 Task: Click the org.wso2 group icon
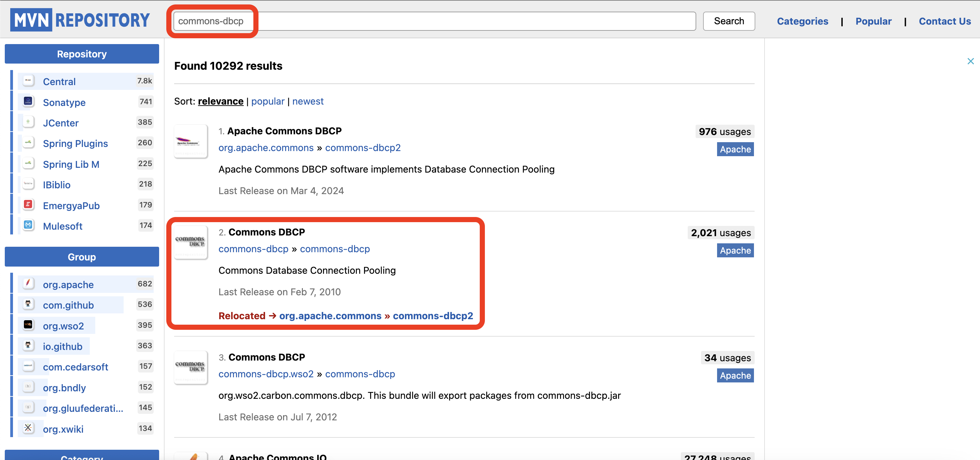[x=28, y=324]
